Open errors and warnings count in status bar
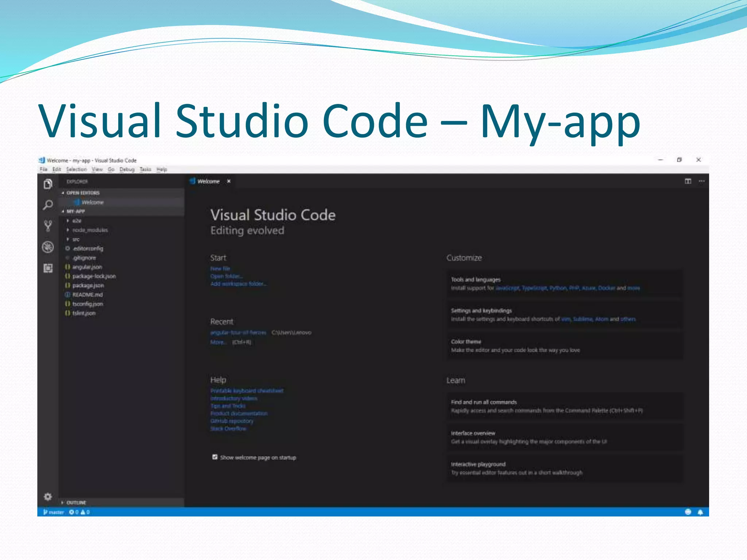The height and width of the screenshot is (560, 747). tap(80, 512)
